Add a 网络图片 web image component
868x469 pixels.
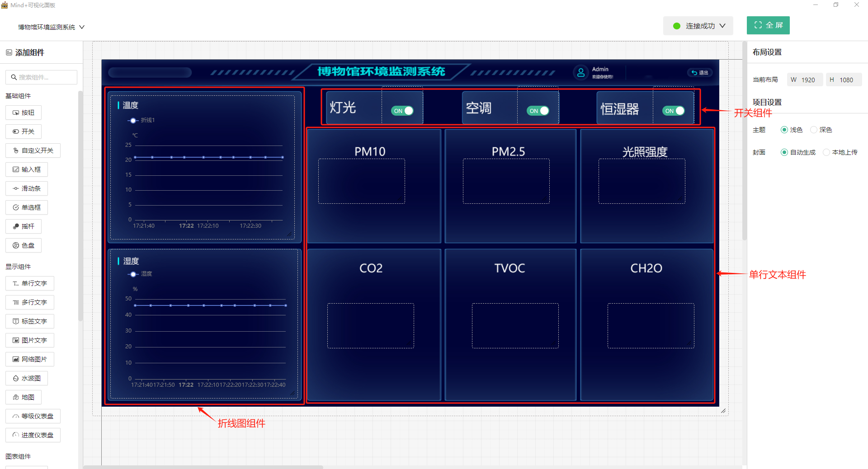(x=30, y=359)
